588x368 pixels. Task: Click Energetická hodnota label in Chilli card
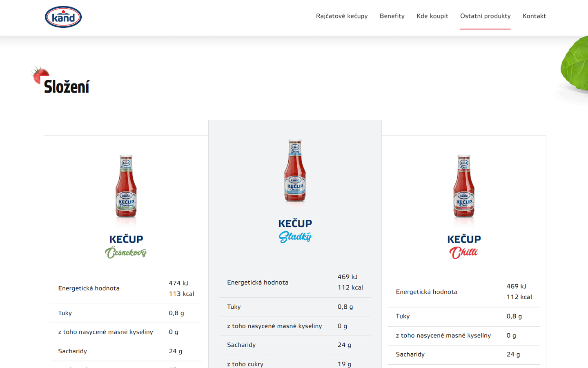pyautogui.click(x=426, y=292)
